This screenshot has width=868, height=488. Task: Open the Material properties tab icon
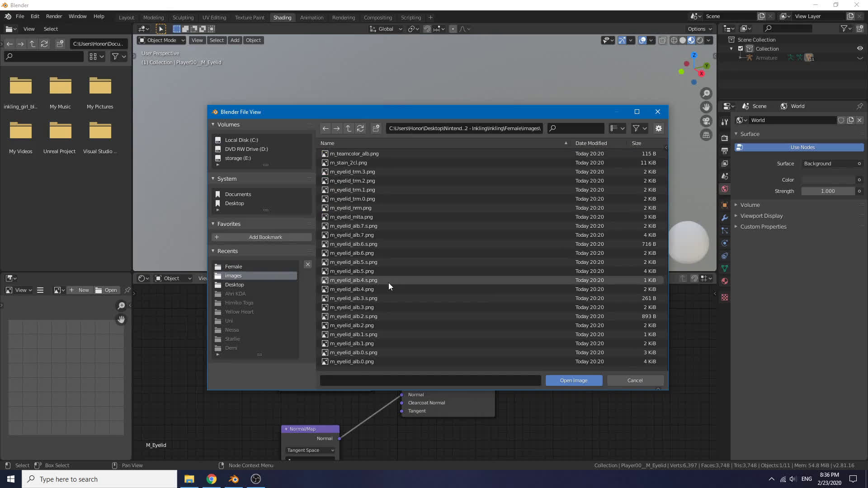tap(725, 281)
